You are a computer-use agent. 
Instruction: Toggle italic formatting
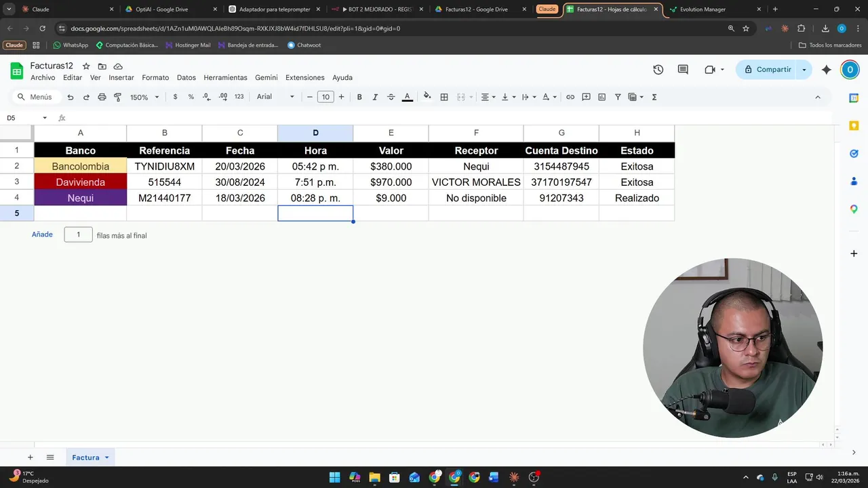click(x=375, y=97)
